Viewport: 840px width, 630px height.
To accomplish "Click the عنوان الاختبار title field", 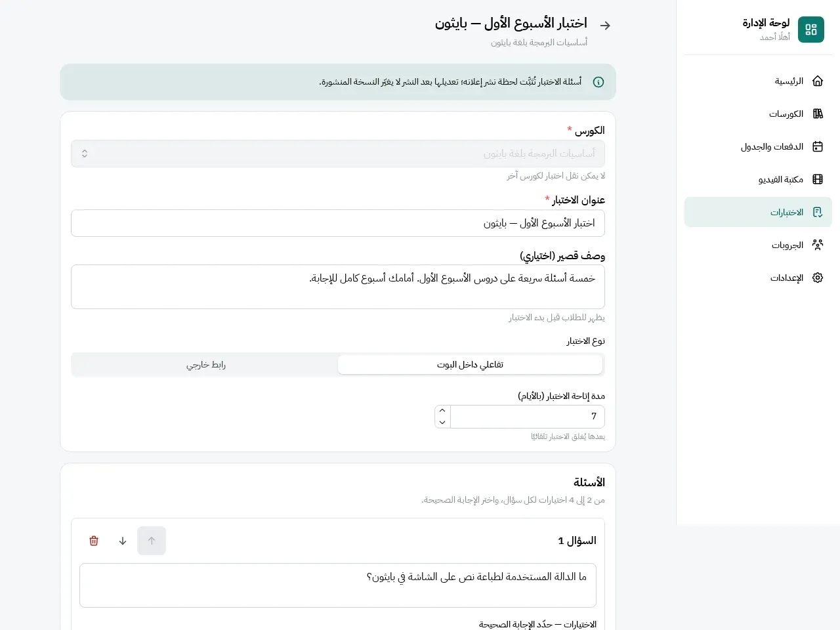I will (338, 223).
